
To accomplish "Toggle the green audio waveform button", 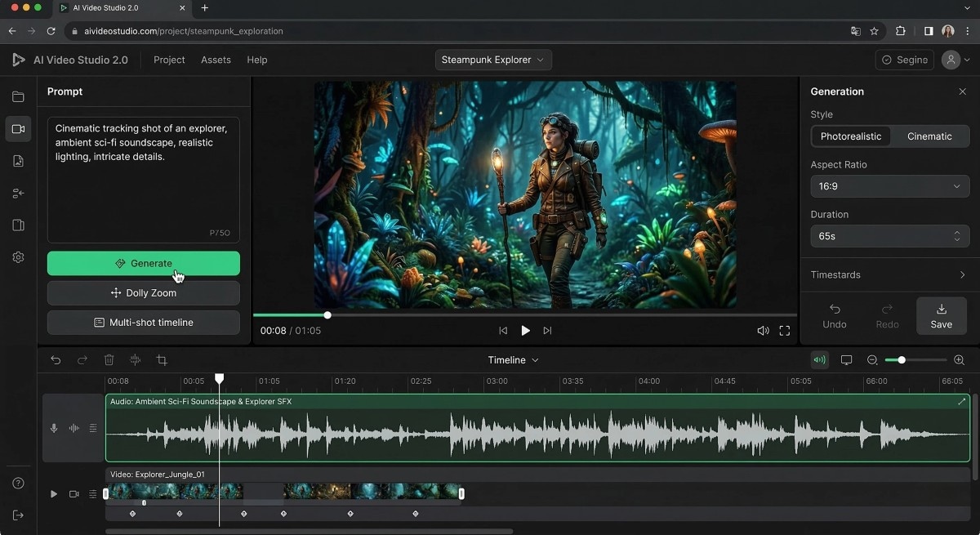I will (819, 360).
